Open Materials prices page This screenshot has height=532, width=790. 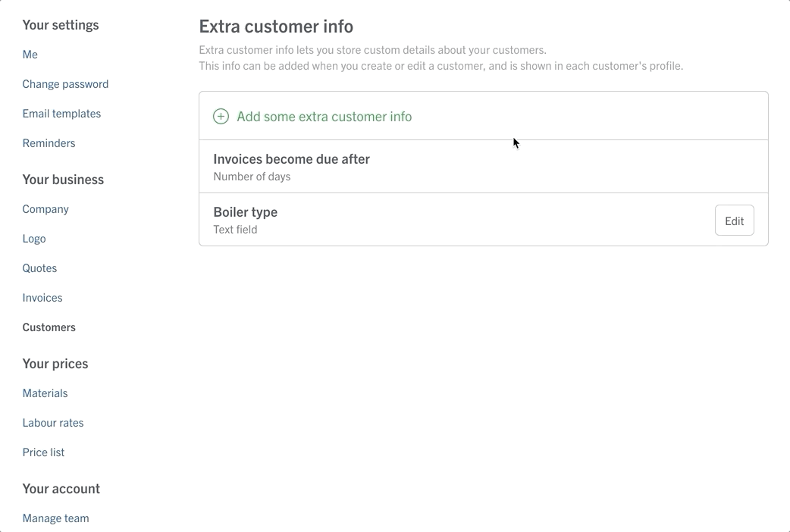[x=45, y=393]
